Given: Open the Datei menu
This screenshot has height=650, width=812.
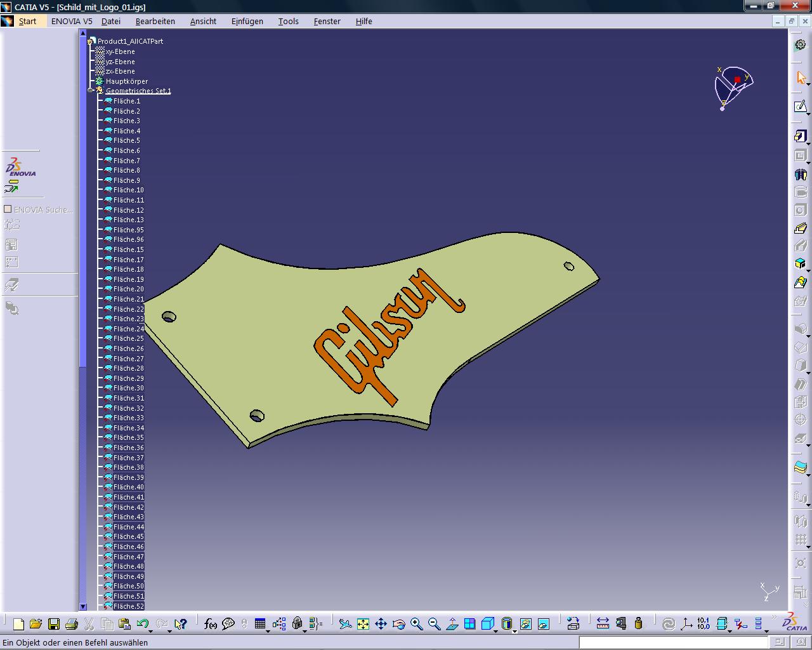Looking at the screenshot, I should 111,21.
